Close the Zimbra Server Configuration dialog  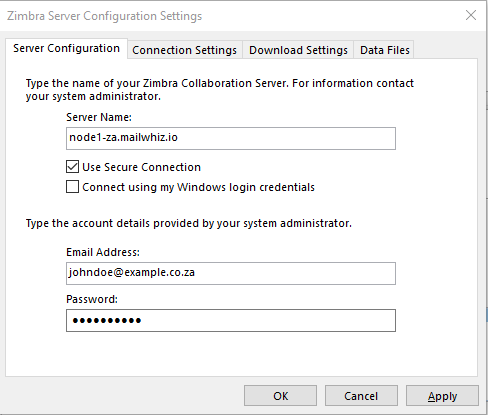[471, 15]
